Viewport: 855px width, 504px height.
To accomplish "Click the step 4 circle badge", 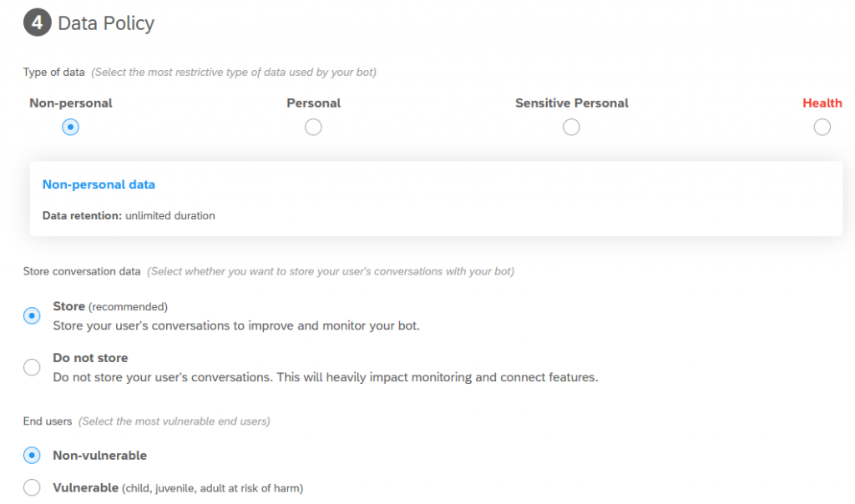I will (37, 23).
